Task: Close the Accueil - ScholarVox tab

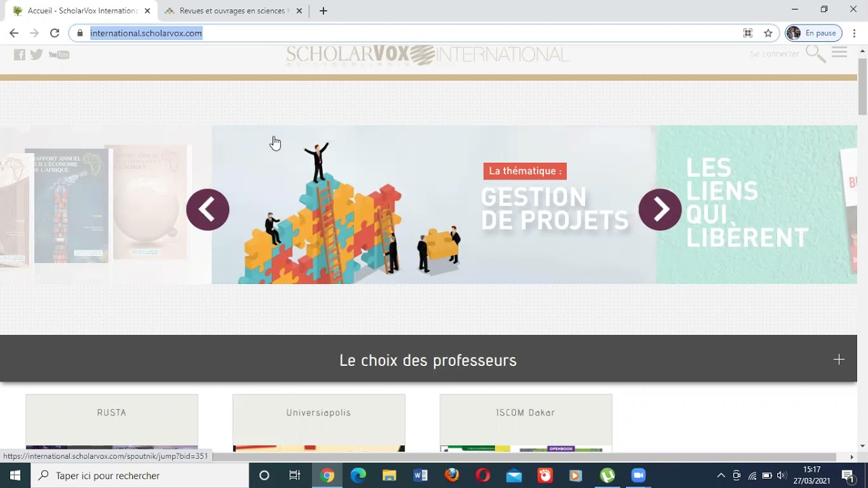Action: (147, 11)
